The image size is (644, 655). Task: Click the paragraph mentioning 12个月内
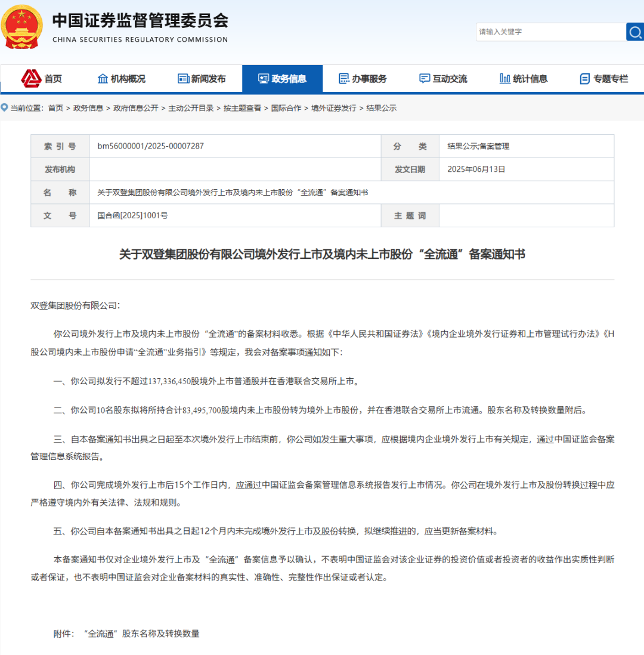[x=276, y=532]
